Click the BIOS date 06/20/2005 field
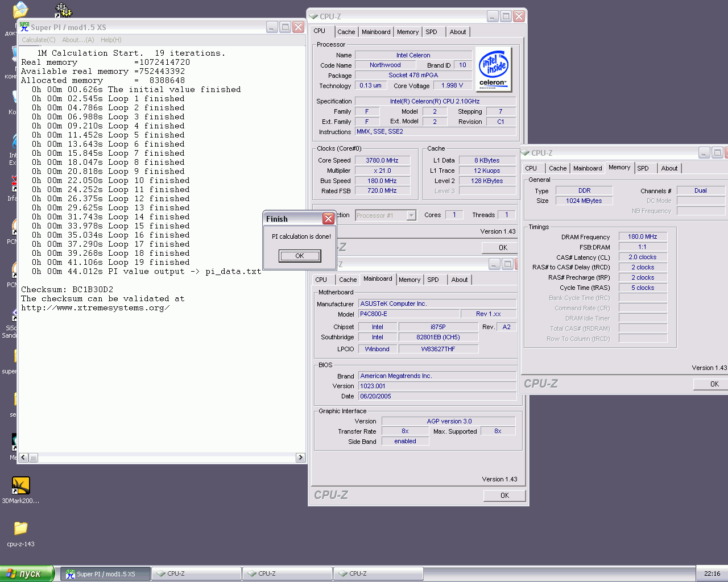728x582 pixels. [437, 396]
